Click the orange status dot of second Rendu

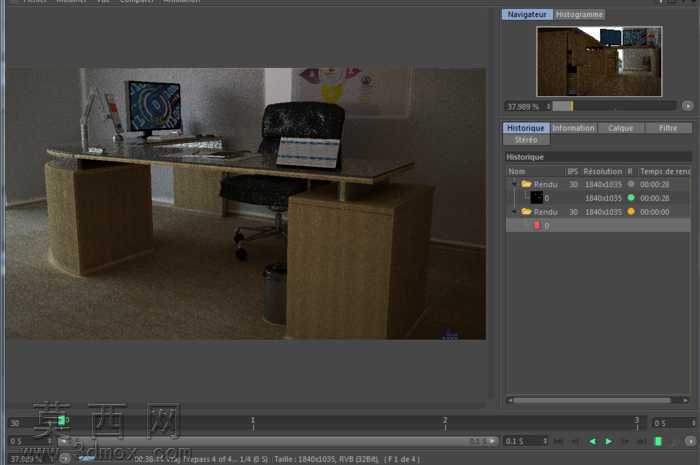coord(631,212)
